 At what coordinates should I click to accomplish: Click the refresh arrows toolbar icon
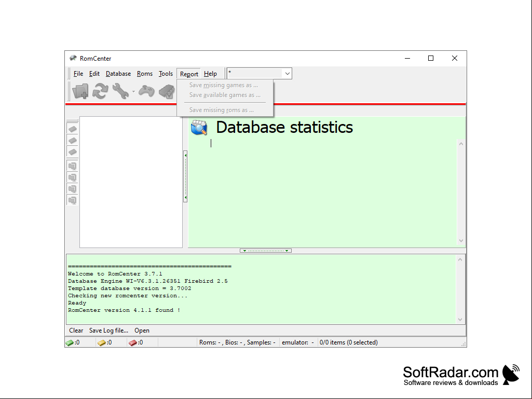100,91
